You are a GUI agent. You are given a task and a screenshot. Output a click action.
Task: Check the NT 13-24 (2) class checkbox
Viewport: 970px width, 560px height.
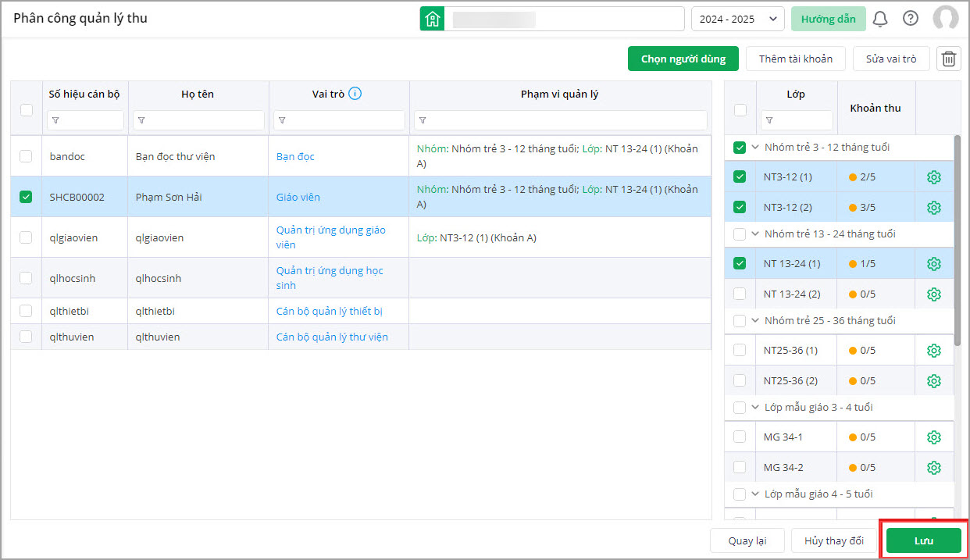(x=740, y=294)
